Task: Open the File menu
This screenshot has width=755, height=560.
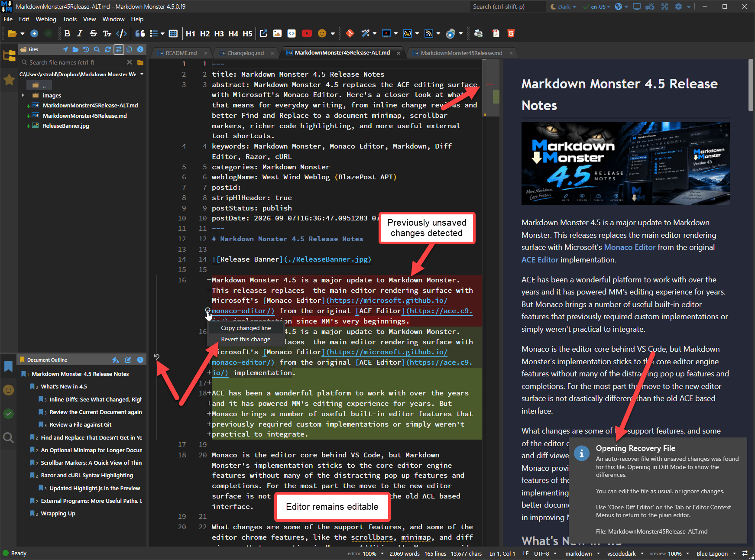Action: (x=8, y=19)
